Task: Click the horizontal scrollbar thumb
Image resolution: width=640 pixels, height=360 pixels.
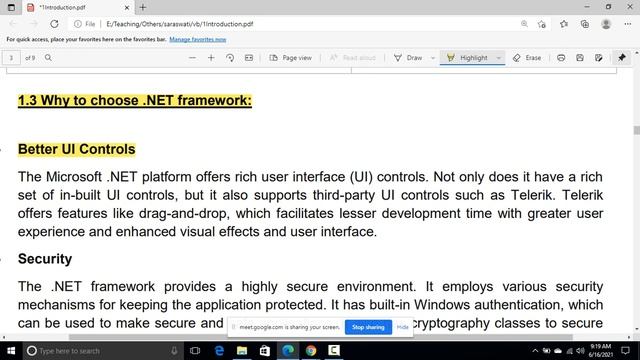Action: coord(320,337)
